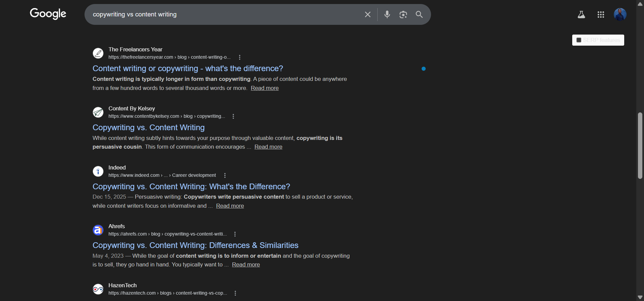644x301 pixels.
Task: Click 'The Freelancers Year' site name
Action: click(135, 50)
